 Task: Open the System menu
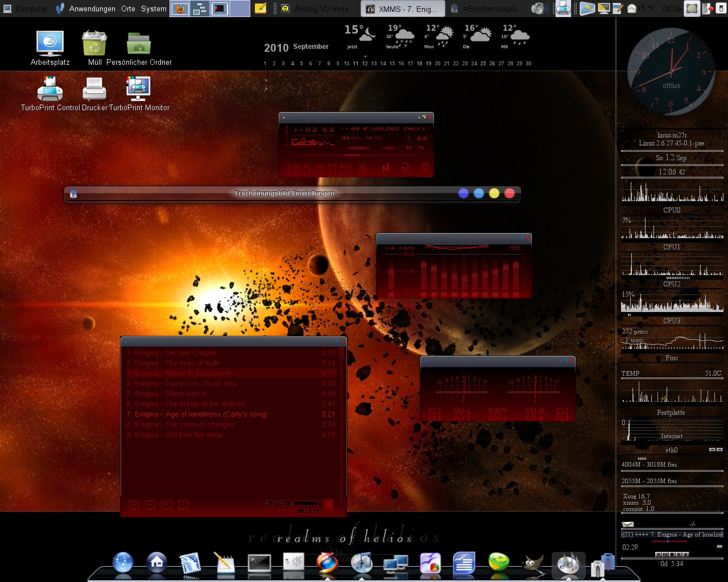154,9
